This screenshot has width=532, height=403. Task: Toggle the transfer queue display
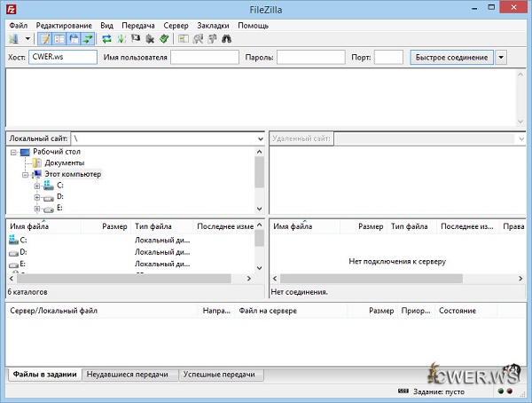pyautogui.click(x=88, y=39)
